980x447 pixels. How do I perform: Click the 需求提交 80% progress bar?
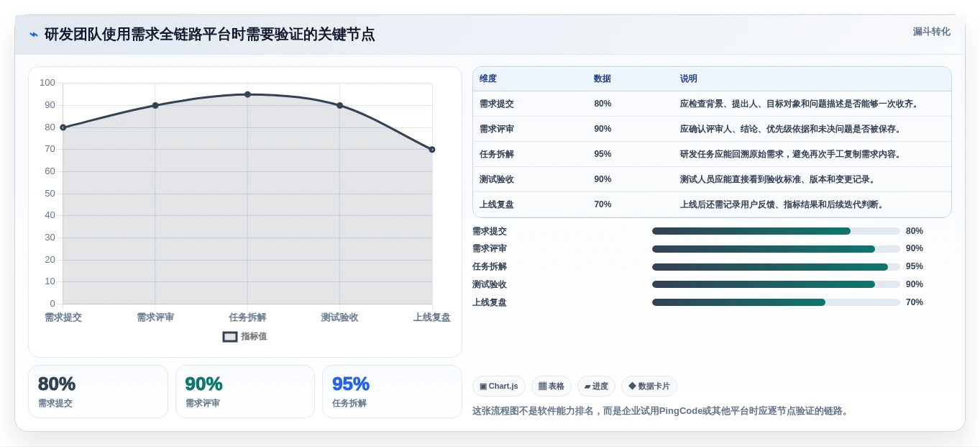click(x=776, y=231)
